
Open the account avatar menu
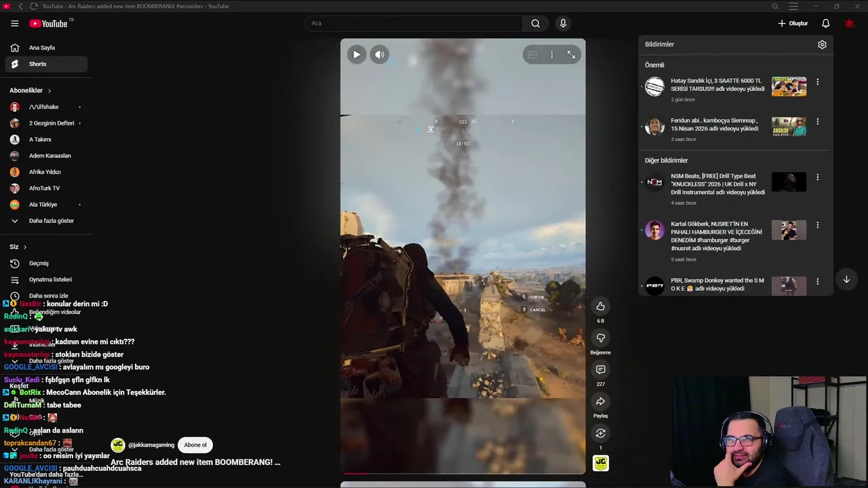(849, 23)
